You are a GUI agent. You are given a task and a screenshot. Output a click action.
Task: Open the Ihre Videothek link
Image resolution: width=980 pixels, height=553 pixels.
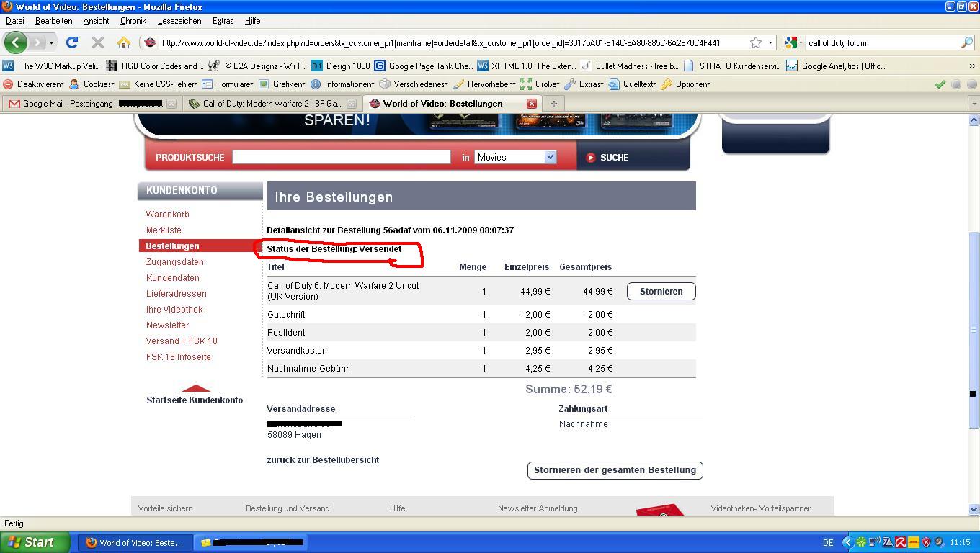174,310
